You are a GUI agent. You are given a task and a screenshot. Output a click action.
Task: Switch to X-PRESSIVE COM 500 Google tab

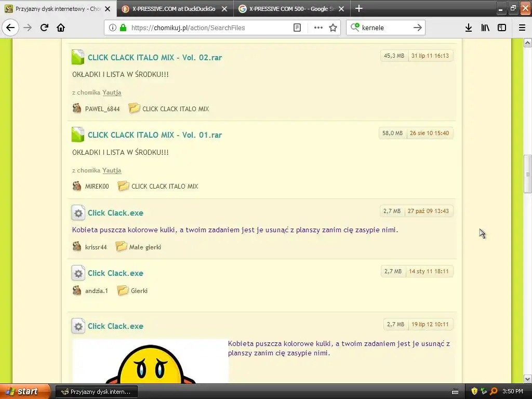[x=291, y=9]
